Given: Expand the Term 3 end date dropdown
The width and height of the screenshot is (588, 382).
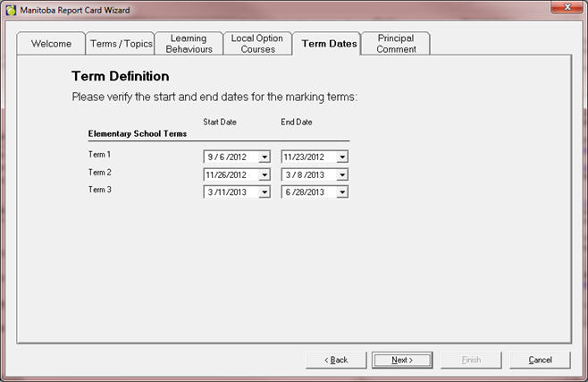Looking at the screenshot, I should [x=342, y=191].
